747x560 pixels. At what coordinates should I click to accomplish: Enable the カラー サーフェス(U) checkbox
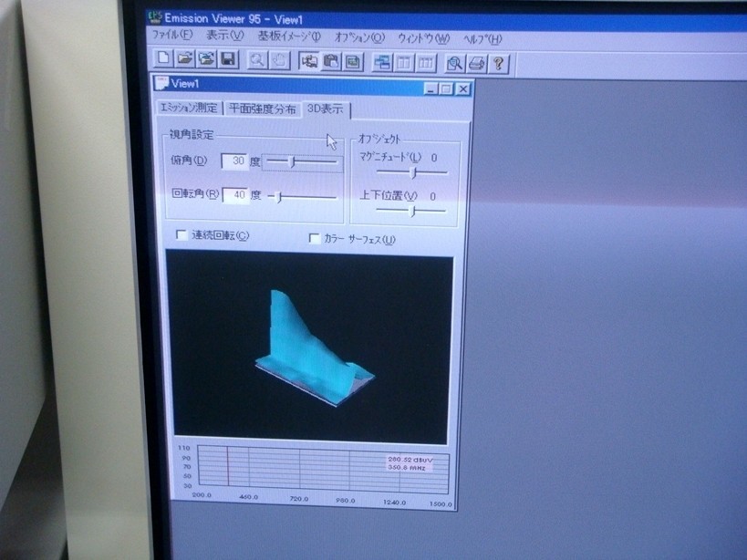(x=315, y=238)
